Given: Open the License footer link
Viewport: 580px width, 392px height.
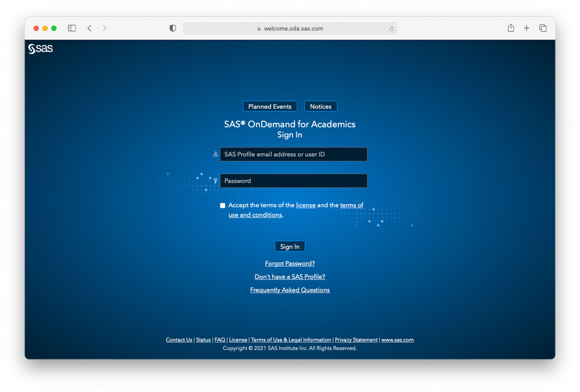Looking at the screenshot, I should (238, 340).
